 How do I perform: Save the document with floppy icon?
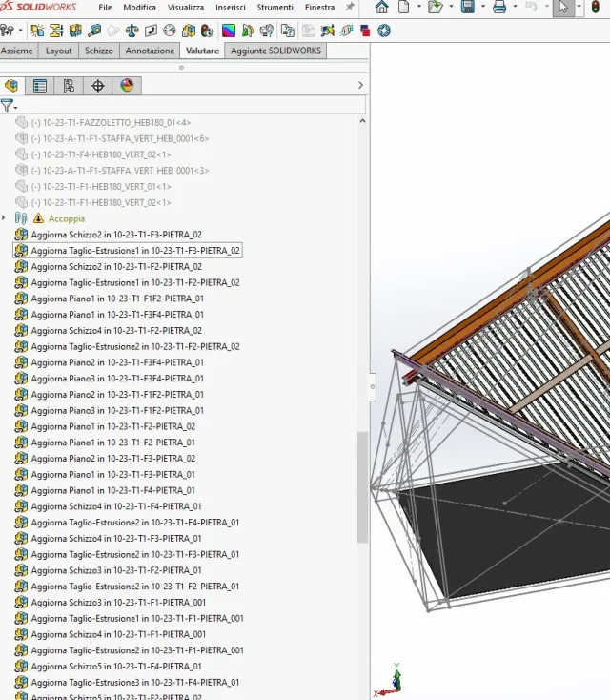tap(468, 7)
